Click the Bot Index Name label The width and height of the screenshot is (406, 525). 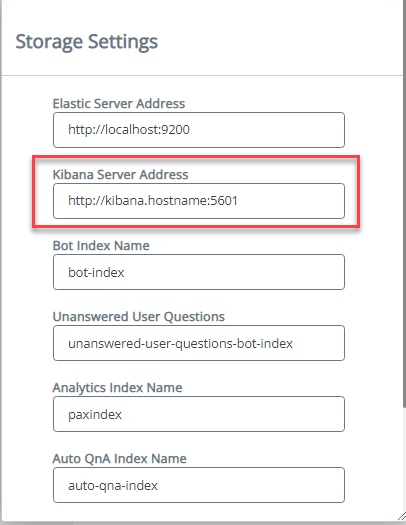pyautogui.click(x=101, y=245)
